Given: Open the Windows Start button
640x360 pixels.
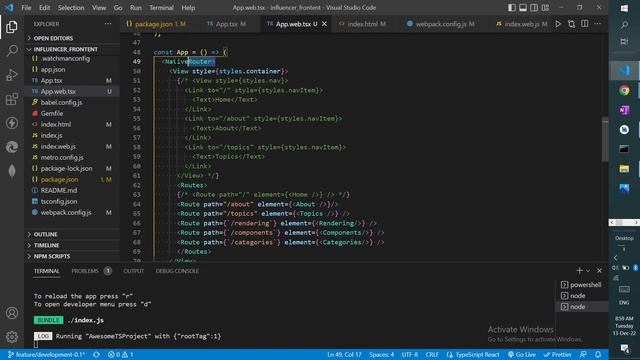Looking at the screenshot, I should point(624,8).
